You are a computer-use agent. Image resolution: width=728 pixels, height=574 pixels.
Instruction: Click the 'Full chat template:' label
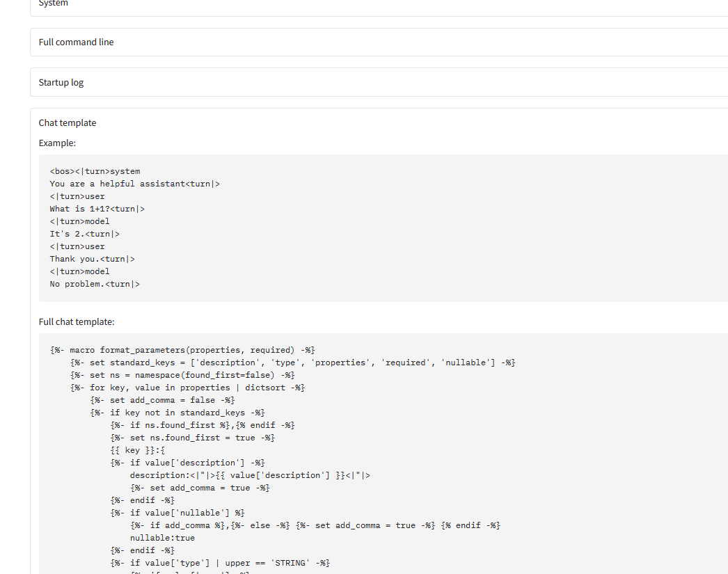click(77, 321)
